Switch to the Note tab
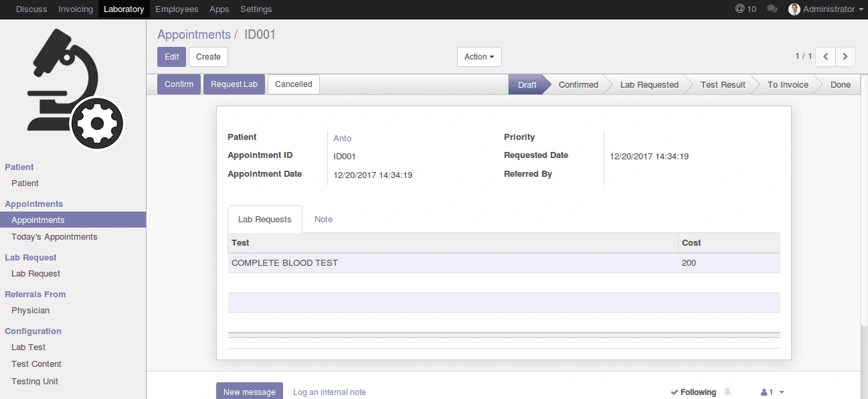The height and width of the screenshot is (399, 868). click(x=323, y=219)
